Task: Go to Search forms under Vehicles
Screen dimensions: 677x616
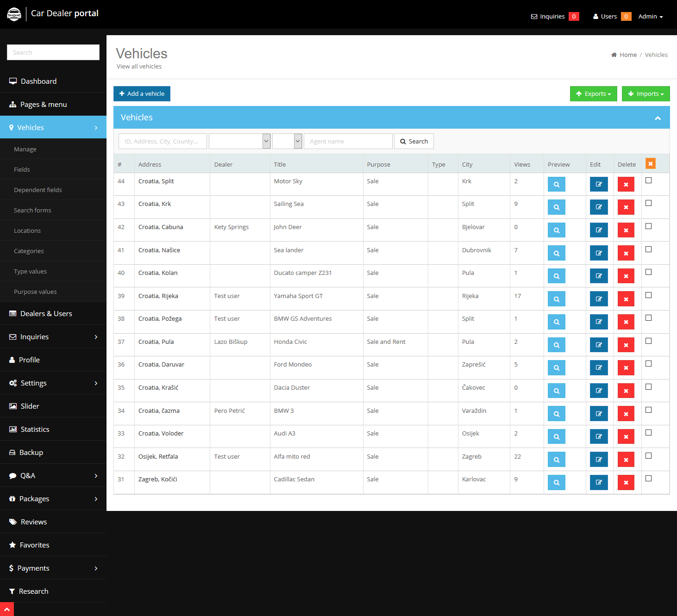Action: (32, 210)
